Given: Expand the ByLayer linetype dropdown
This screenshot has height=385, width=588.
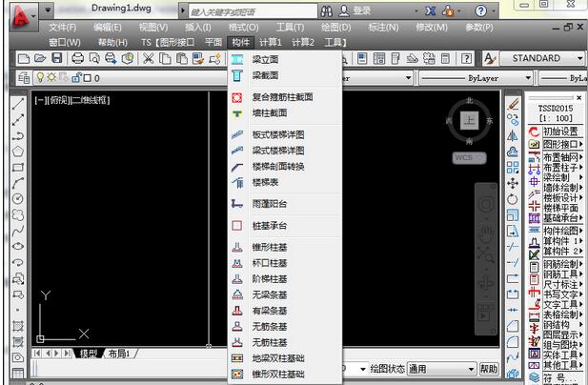Looking at the screenshot, I should [x=476, y=78].
